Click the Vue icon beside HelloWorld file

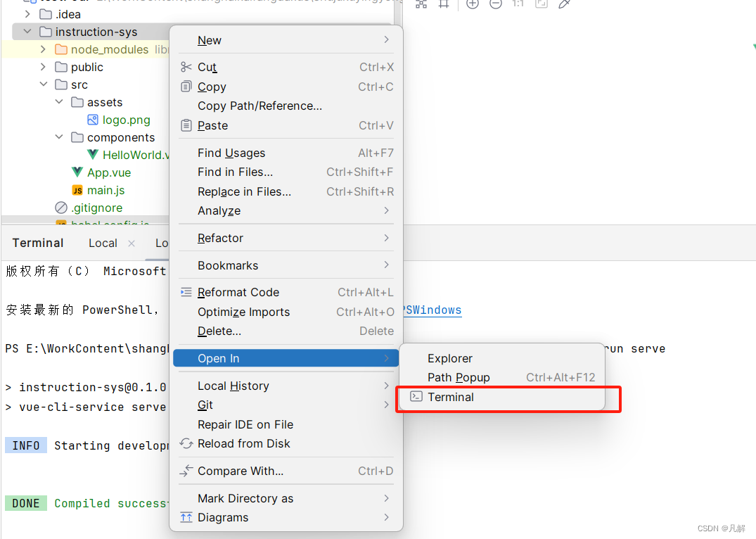pyautogui.click(x=93, y=155)
